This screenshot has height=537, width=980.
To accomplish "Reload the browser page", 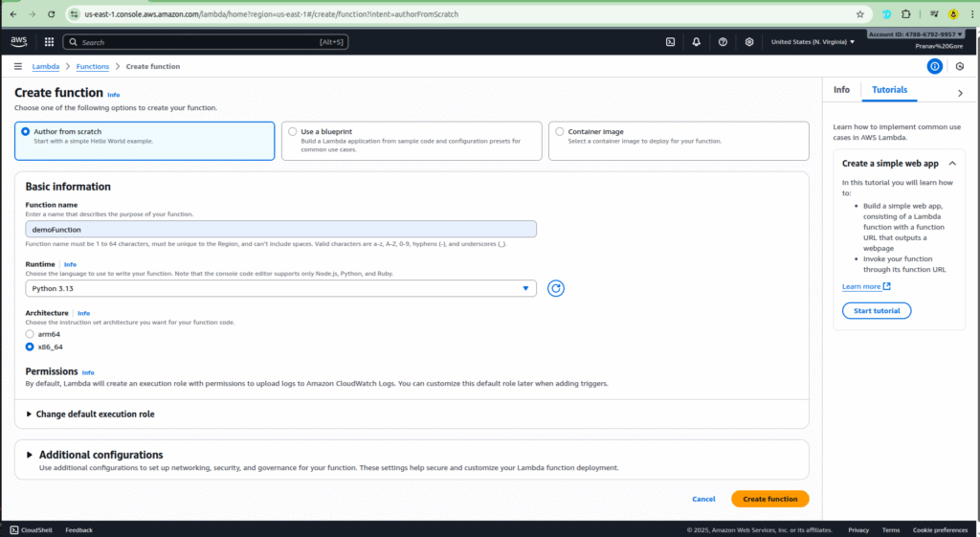I will [x=52, y=13].
